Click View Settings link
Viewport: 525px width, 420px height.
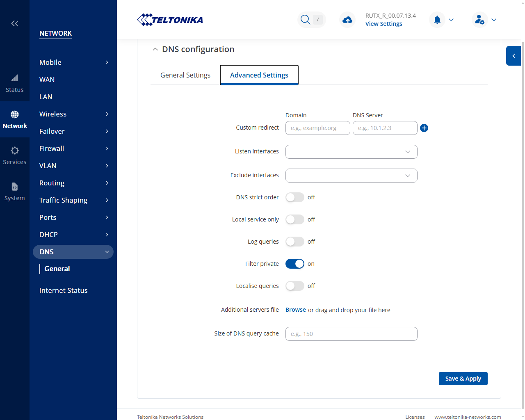tap(384, 24)
